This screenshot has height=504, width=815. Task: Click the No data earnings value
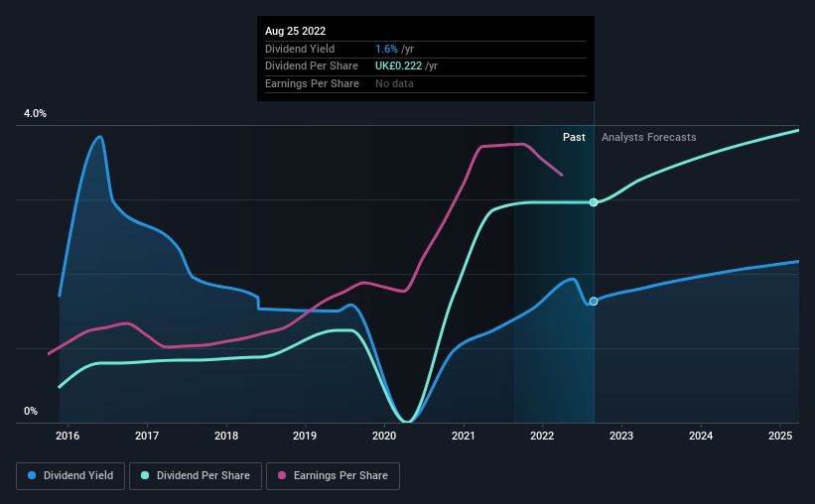(x=394, y=83)
